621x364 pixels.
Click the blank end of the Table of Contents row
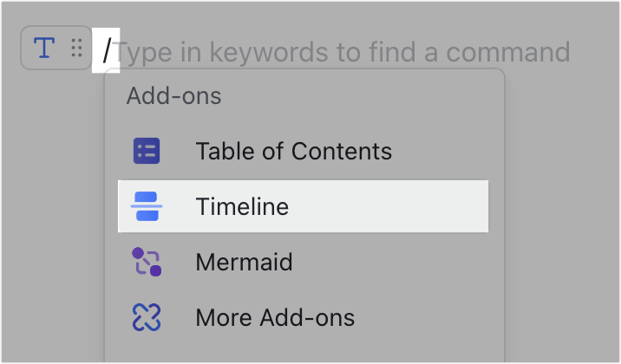(440, 151)
